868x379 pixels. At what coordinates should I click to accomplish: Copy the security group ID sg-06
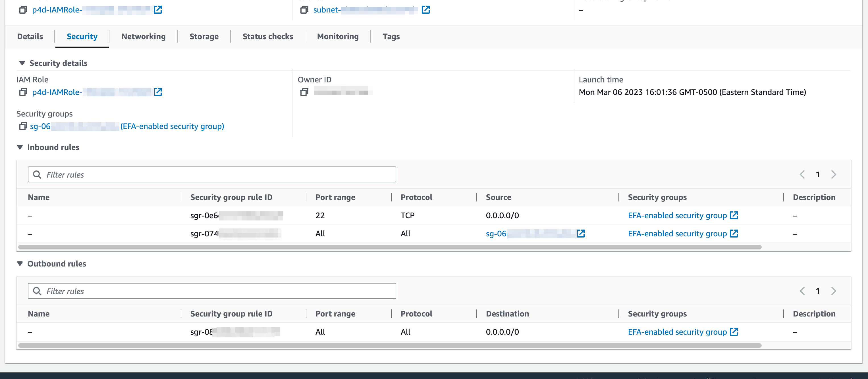[x=23, y=126]
